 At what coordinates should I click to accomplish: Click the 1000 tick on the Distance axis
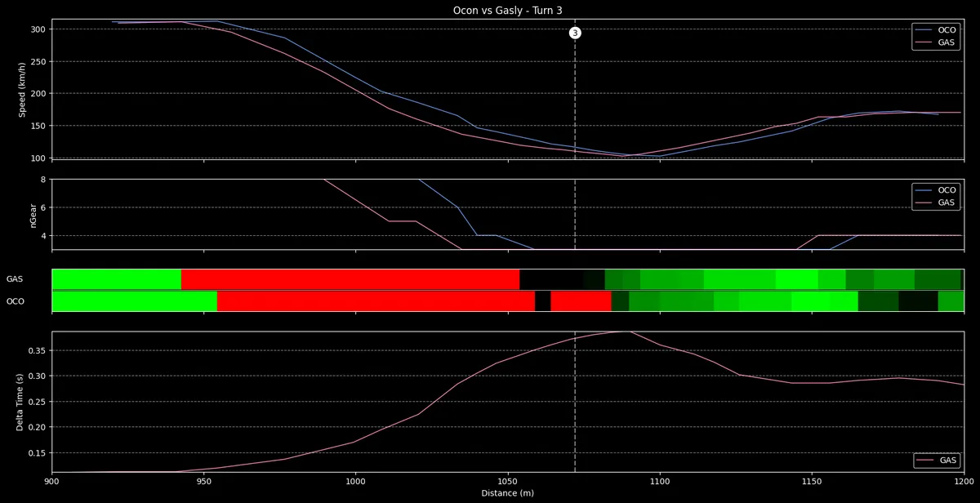tap(356, 482)
